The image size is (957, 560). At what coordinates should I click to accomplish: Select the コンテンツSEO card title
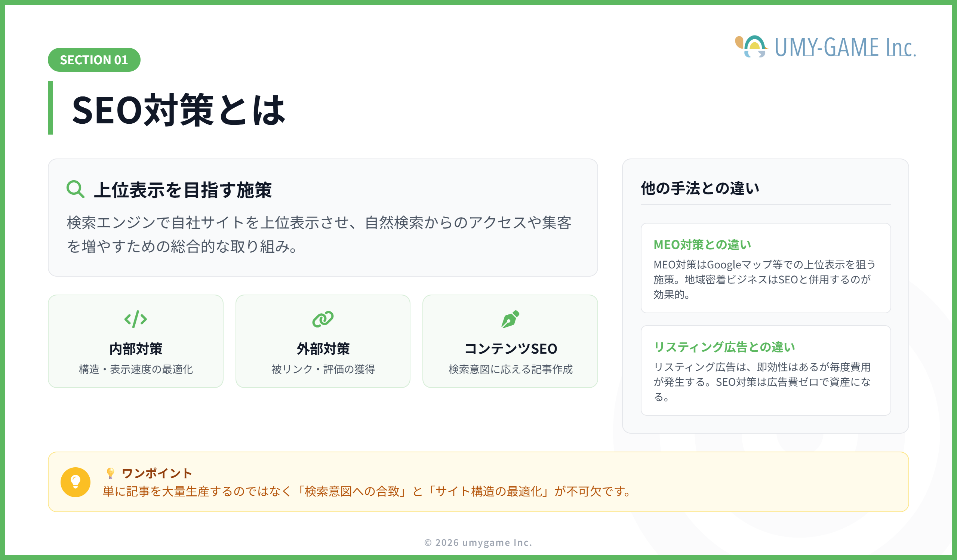pyautogui.click(x=510, y=348)
